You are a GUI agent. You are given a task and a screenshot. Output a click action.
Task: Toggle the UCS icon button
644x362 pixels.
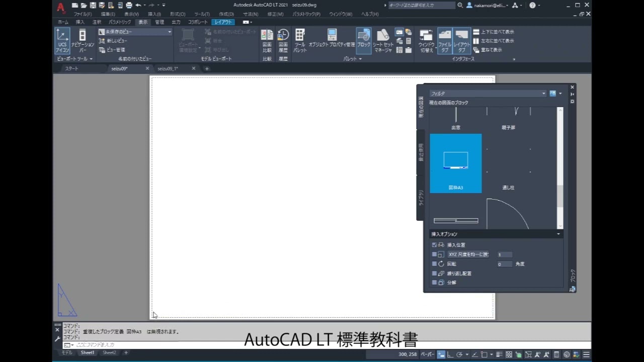click(x=62, y=41)
